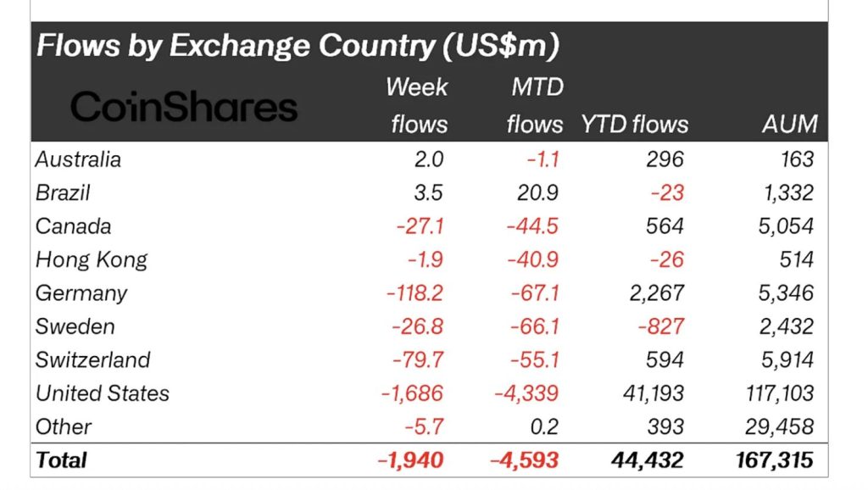This screenshot has width=868, height=490.
Task: Click Germany's week flows value -118.2
Action: pos(414,293)
